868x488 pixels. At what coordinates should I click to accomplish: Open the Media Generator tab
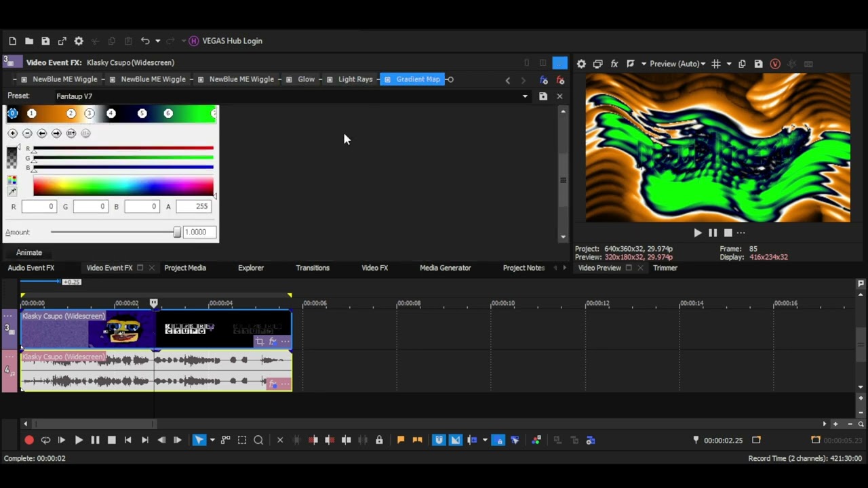(445, 268)
